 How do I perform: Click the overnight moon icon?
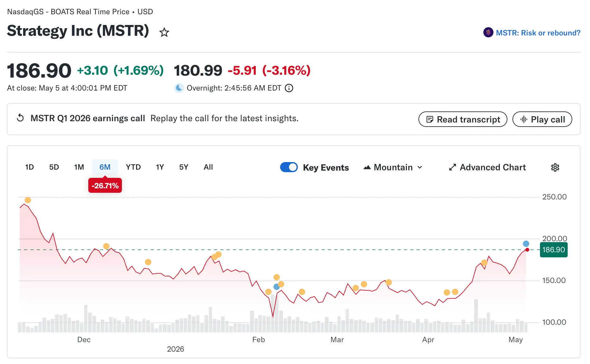tap(179, 88)
